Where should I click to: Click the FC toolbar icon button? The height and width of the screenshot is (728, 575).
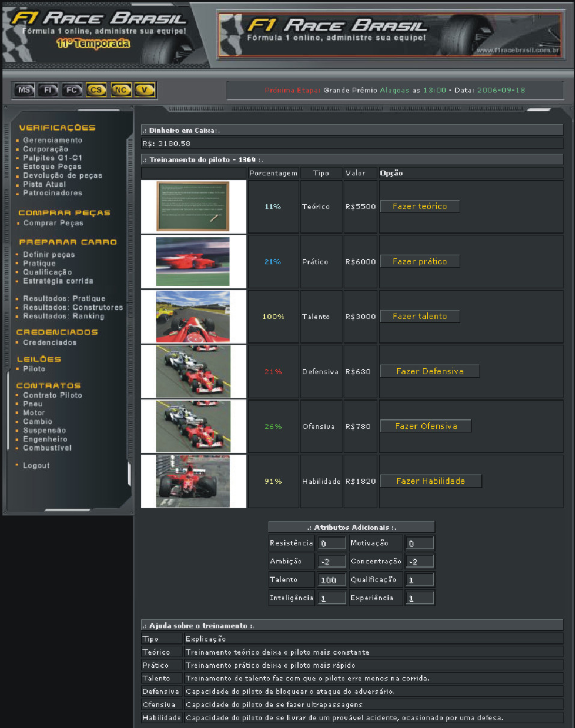[x=72, y=90]
